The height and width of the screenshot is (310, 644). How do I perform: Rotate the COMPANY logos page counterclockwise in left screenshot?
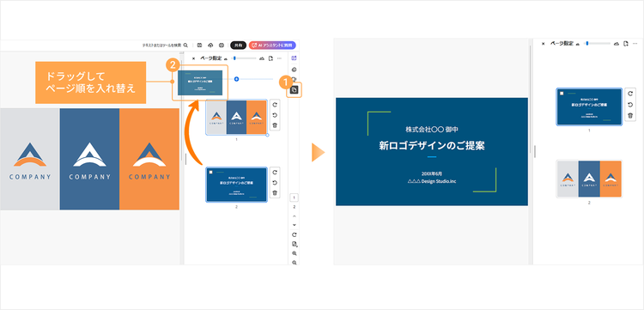coord(275,115)
